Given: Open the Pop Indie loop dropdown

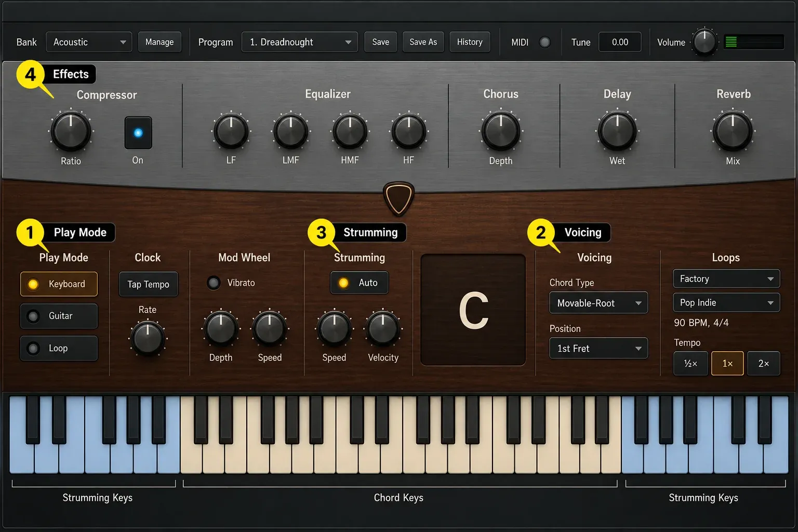Looking at the screenshot, I should [726, 302].
